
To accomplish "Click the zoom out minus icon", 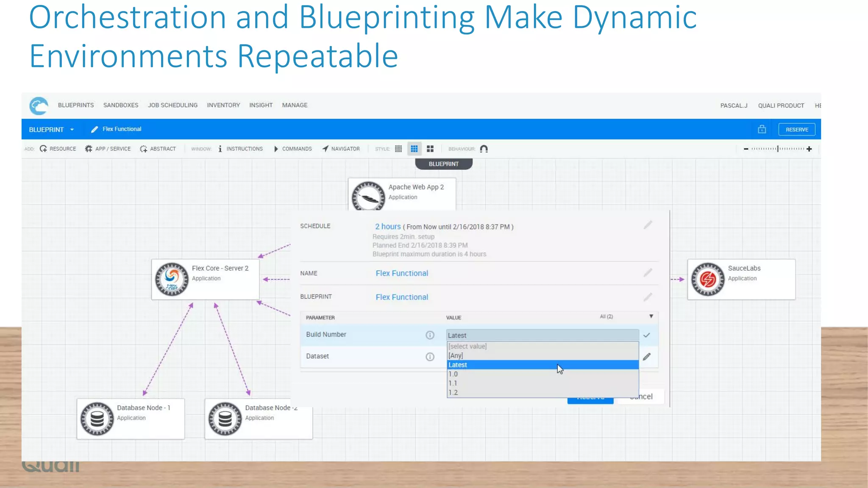I will click(746, 149).
